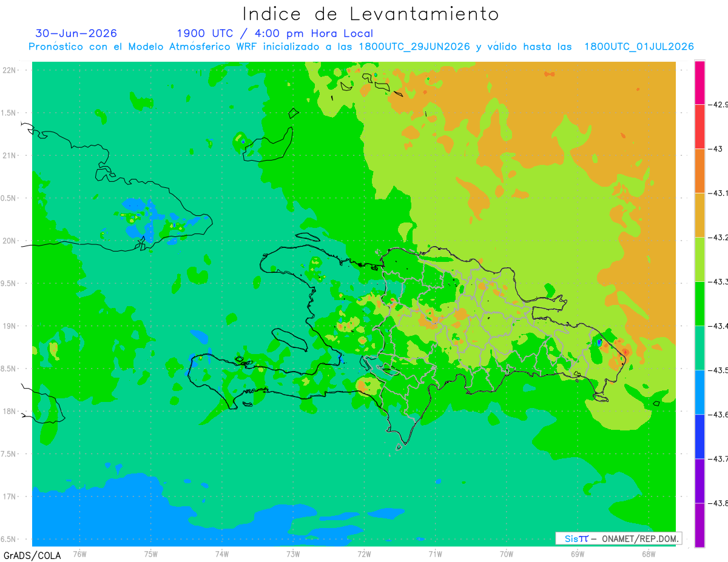Click the '-42.9' color scale value
728x562 pixels.
click(718, 105)
